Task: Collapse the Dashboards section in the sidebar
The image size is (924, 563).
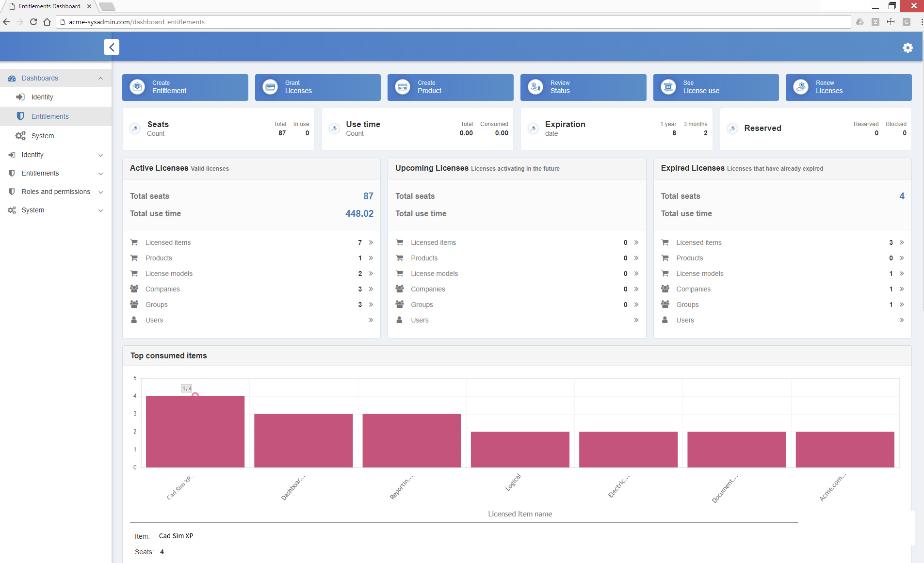Action: tap(100, 78)
